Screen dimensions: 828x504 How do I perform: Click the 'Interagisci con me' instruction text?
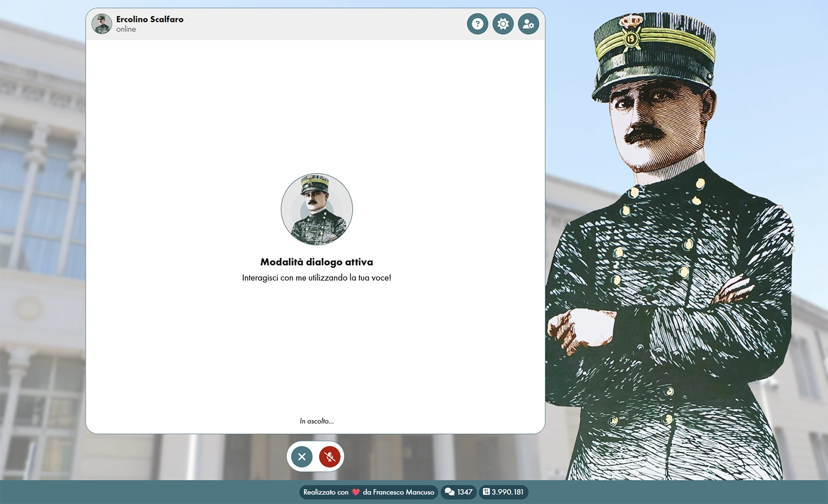pos(316,278)
